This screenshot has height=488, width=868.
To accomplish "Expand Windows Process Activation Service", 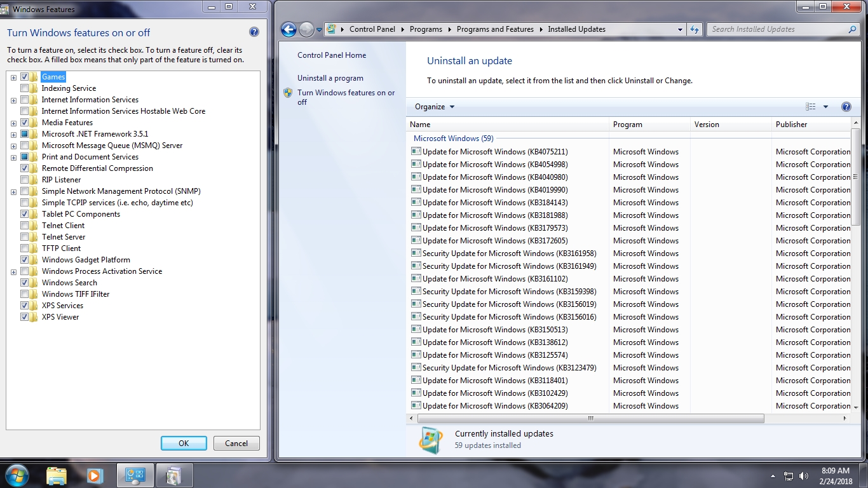I will [x=13, y=271].
